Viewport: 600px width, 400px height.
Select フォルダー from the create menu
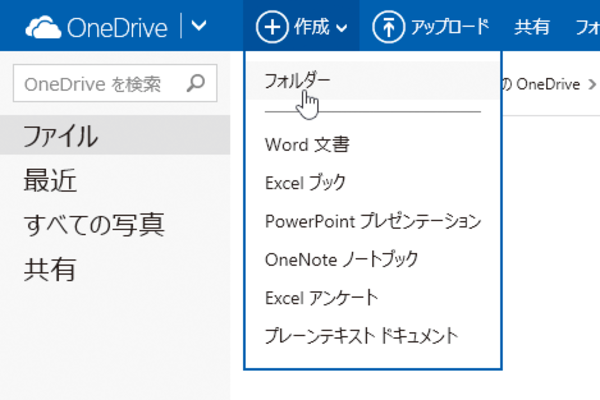coord(373,80)
